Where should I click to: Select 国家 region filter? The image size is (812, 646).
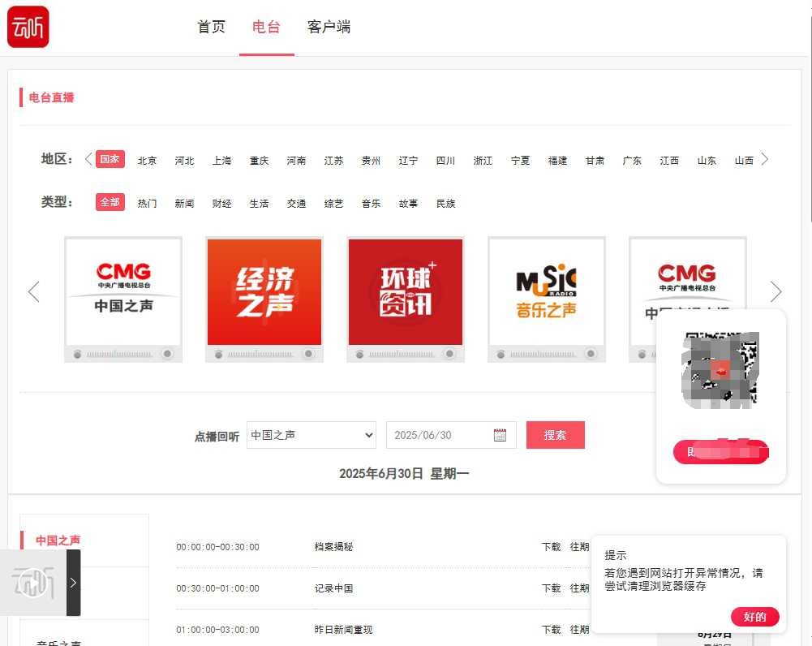pos(110,159)
